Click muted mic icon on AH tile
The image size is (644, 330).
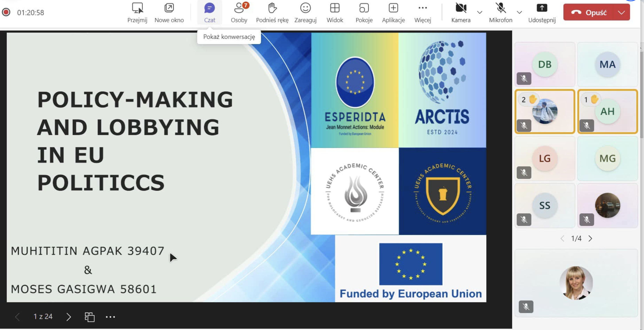587,126
